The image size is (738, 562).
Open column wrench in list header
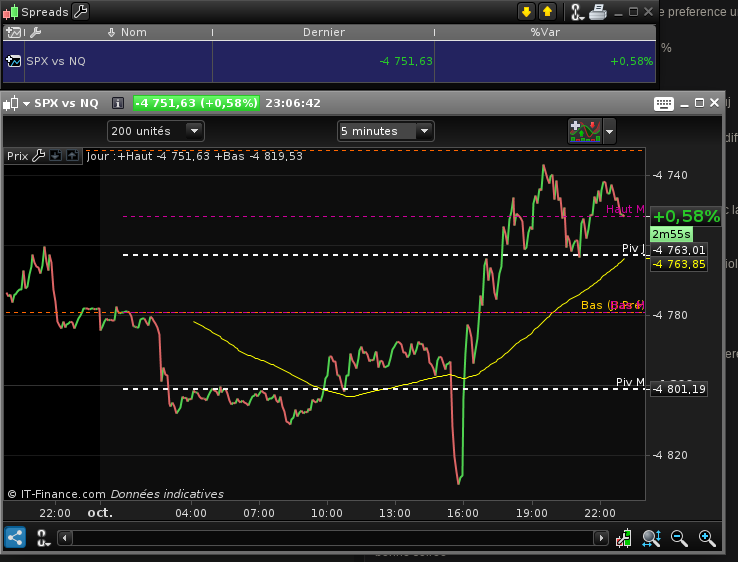click(35, 32)
